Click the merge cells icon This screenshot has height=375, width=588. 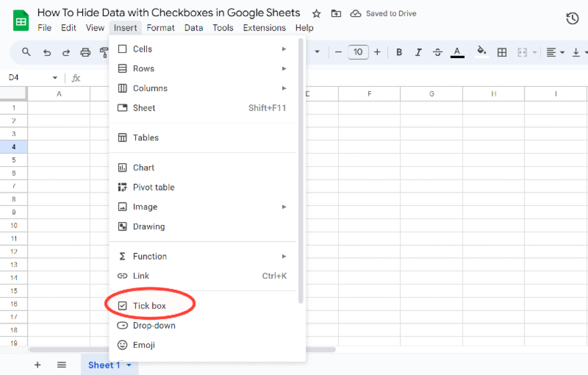(x=522, y=52)
